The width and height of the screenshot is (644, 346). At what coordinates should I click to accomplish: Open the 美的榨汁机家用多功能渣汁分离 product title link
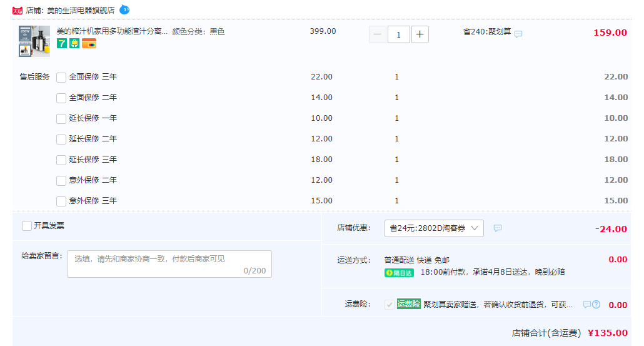pos(112,31)
